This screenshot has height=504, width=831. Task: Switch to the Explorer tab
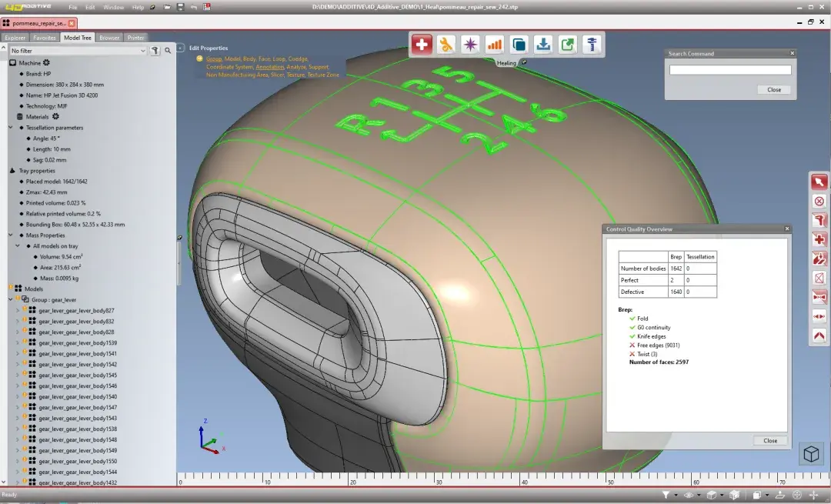pos(15,37)
